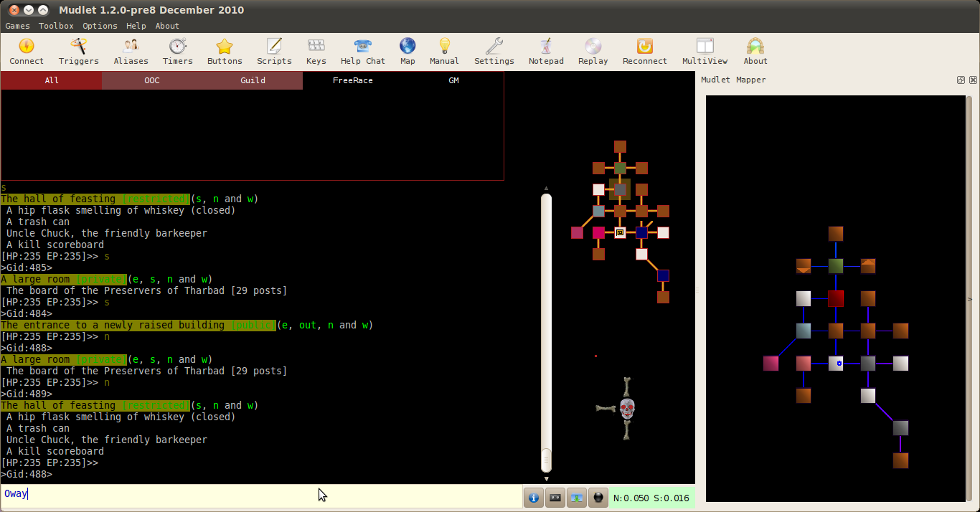Image resolution: width=980 pixels, height=512 pixels.
Task: Toggle the cassette replay recording button
Action: pos(555,498)
